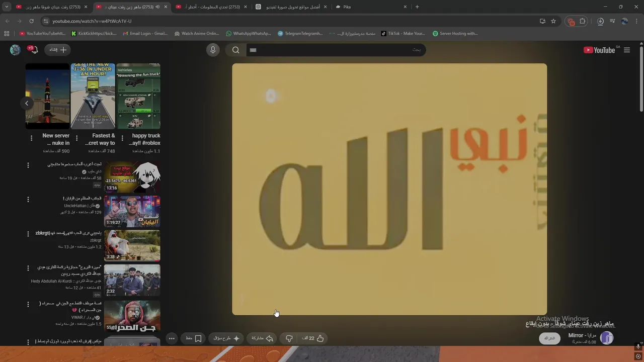Open options menu for 'Fastest & secret way' short
Image resolution: width=644 pixels, height=362 pixels.
coord(76,138)
